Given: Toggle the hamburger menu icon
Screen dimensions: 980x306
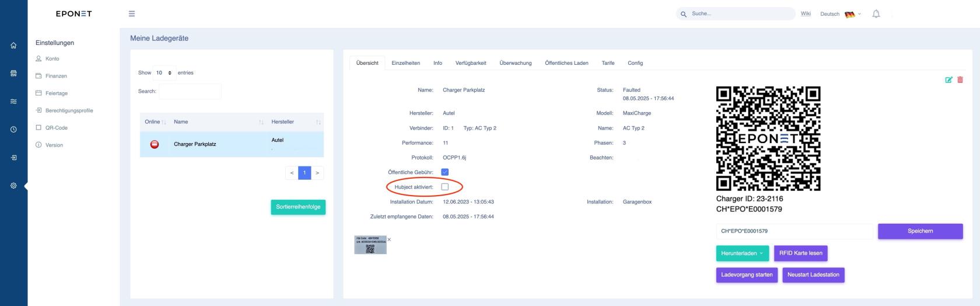Looking at the screenshot, I should 132,14.
